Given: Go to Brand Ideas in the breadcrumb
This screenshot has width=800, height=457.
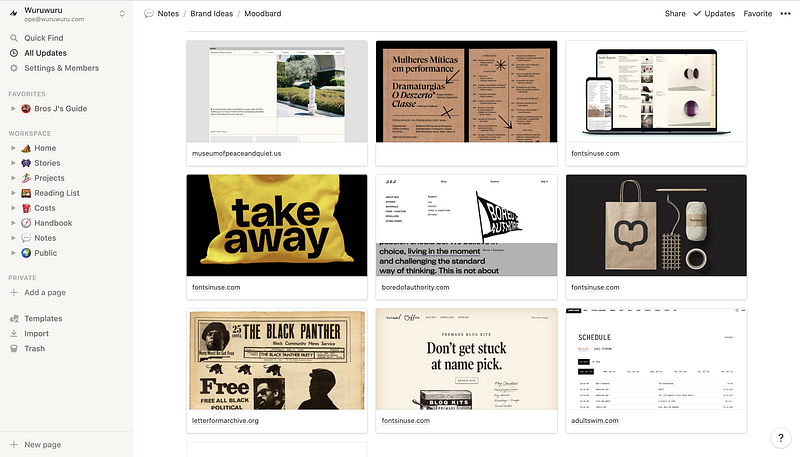Looking at the screenshot, I should pyautogui.click(x=211, y=14).
